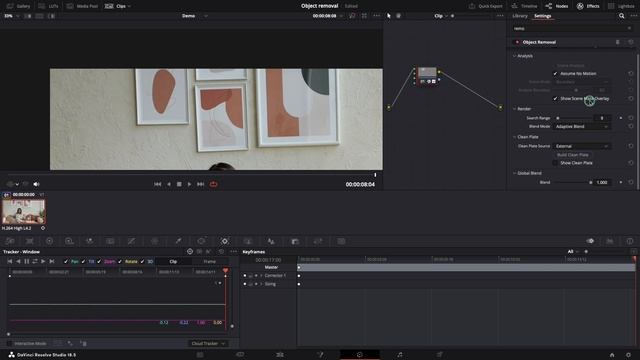Screen dimensions: 640x360
Task: Toggle the Clips strip button
Action: pyautogui.click(x=118, y=6)
